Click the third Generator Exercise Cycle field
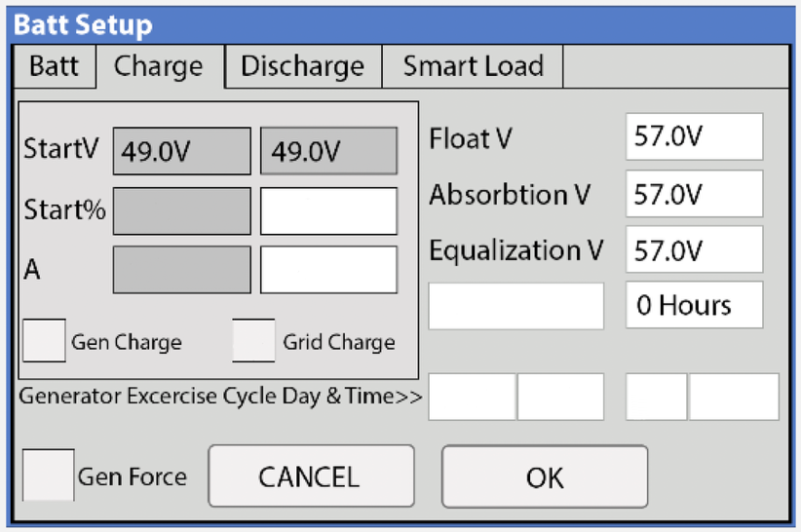Screen dimensions: 801x532 [x=657, y=397]
